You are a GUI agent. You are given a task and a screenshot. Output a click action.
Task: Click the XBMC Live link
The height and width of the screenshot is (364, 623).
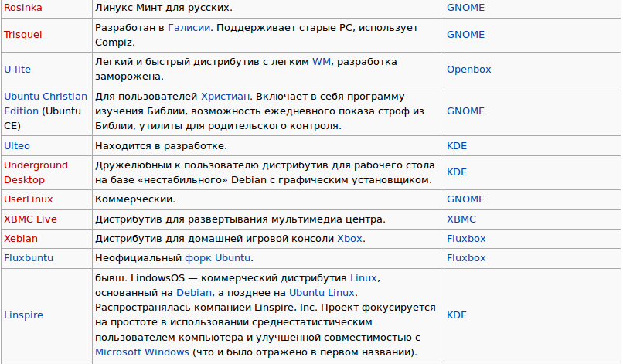tap(30, 219)
